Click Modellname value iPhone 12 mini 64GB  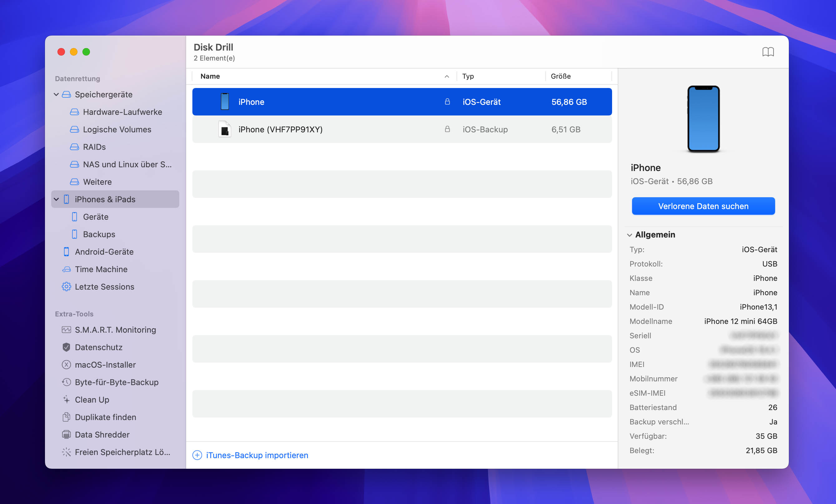[740, 321]
